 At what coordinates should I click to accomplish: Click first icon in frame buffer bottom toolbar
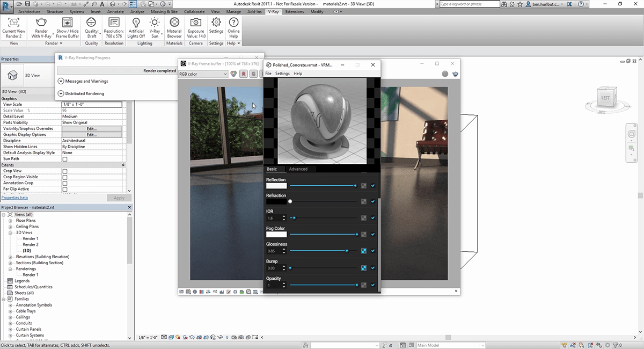[x=182, y=292]
